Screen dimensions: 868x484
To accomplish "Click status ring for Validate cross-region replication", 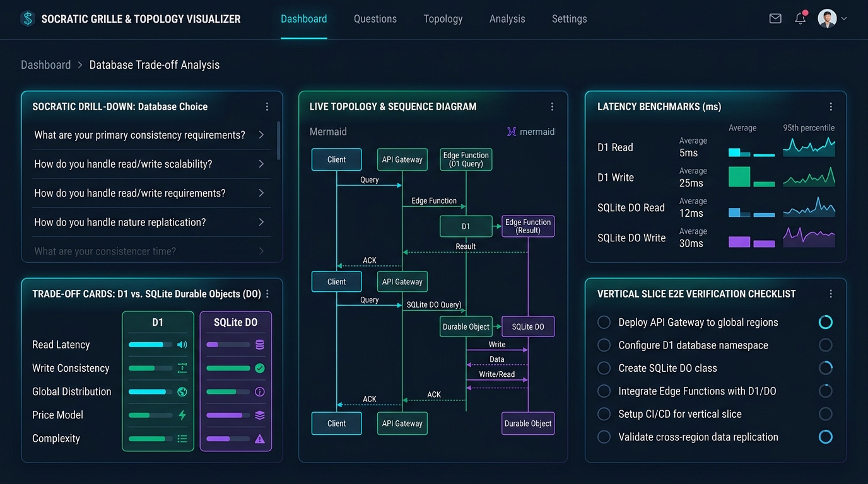I will pos(825,437).
